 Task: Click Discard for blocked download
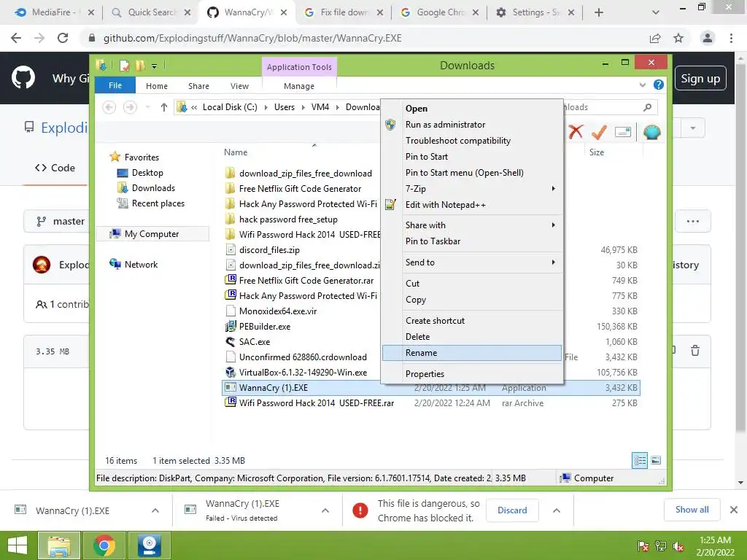pyautogui.click(x=512, y=510)
